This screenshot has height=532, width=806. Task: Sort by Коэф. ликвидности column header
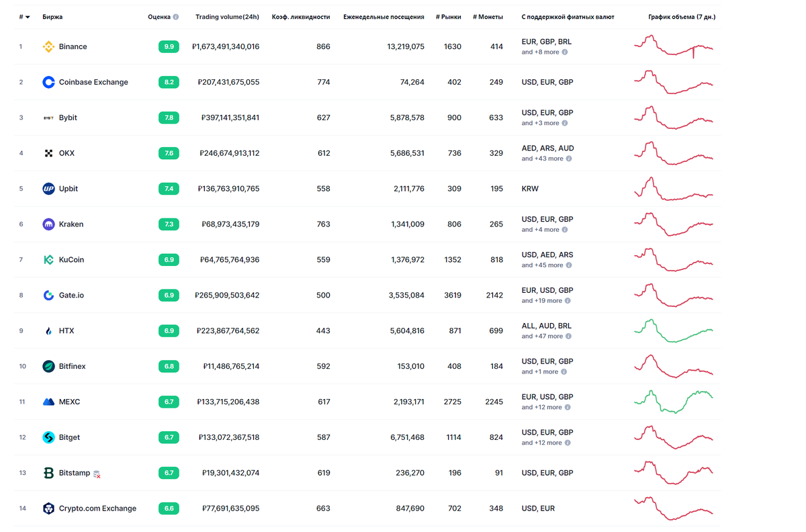pos(301,17)
